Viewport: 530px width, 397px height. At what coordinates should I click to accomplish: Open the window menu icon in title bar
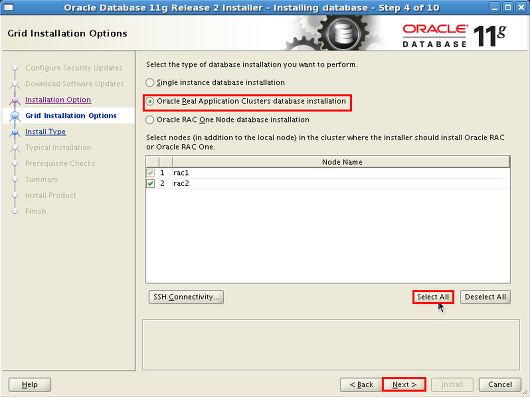(8, 7)
